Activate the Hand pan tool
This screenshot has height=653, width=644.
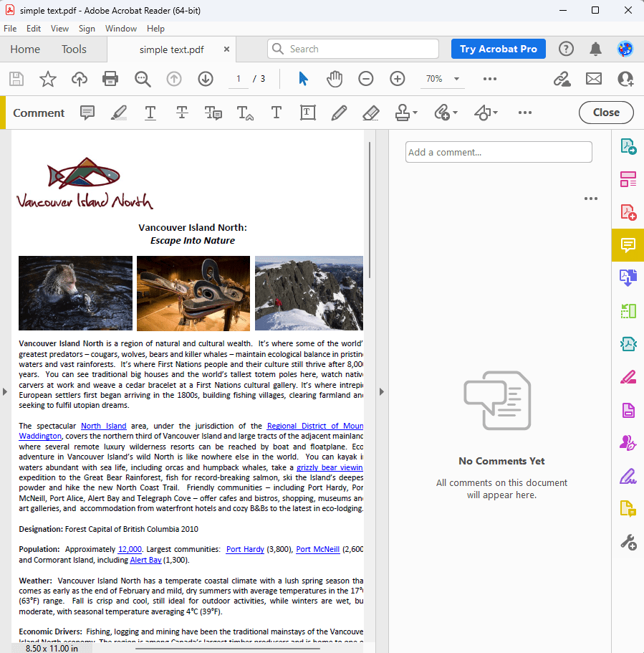335,79
